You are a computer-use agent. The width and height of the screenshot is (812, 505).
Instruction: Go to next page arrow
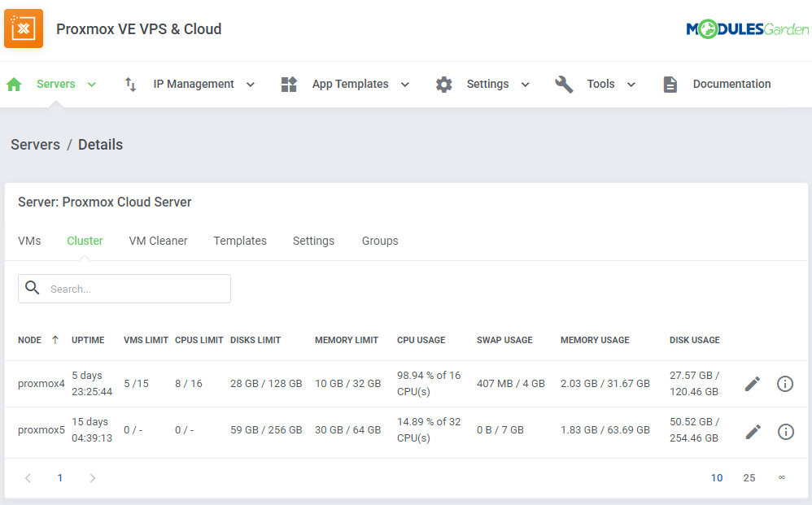tap(92, 478)
